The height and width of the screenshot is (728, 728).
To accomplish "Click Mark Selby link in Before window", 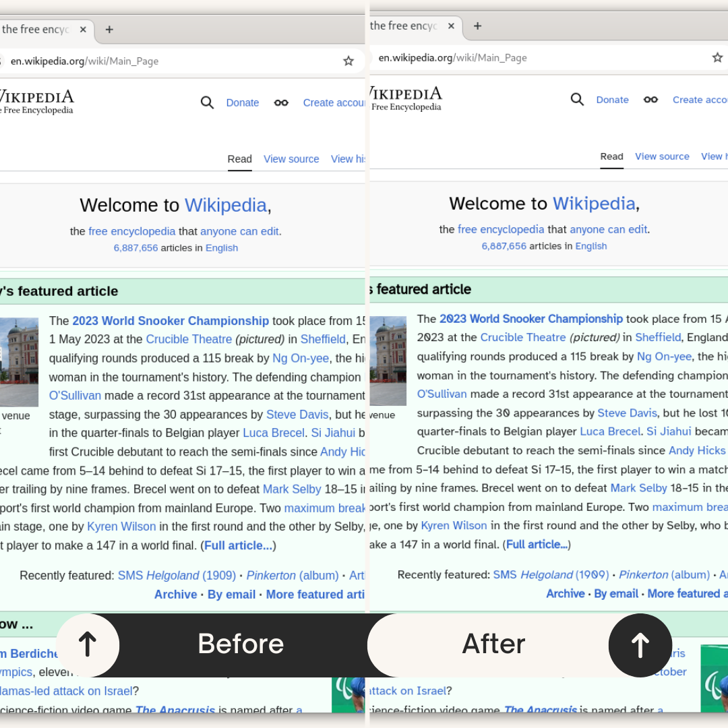I will [x=292, y=489].
